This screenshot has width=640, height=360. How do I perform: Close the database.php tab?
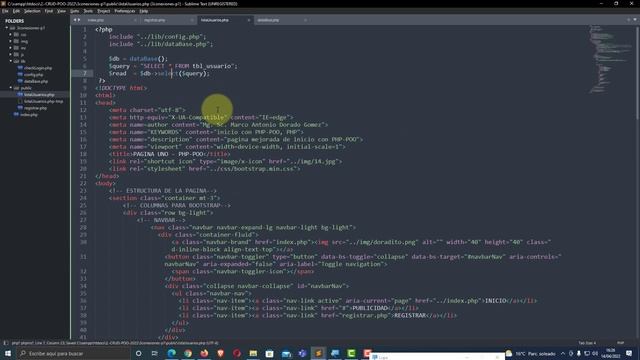[305, 20]
